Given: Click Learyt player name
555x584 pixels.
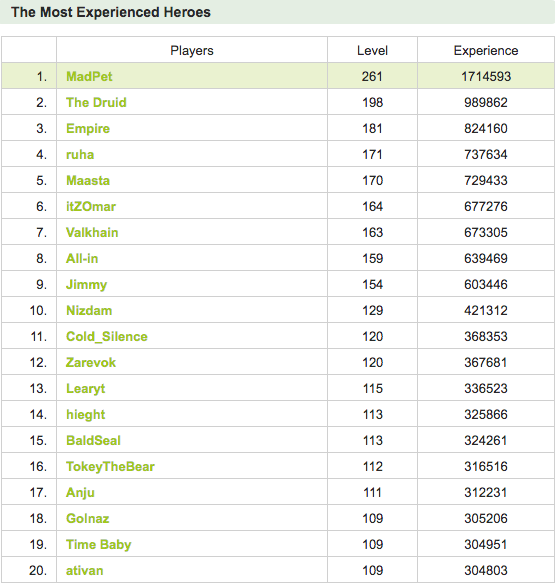Looking at the screenshot, I should (x=86, y=388).
